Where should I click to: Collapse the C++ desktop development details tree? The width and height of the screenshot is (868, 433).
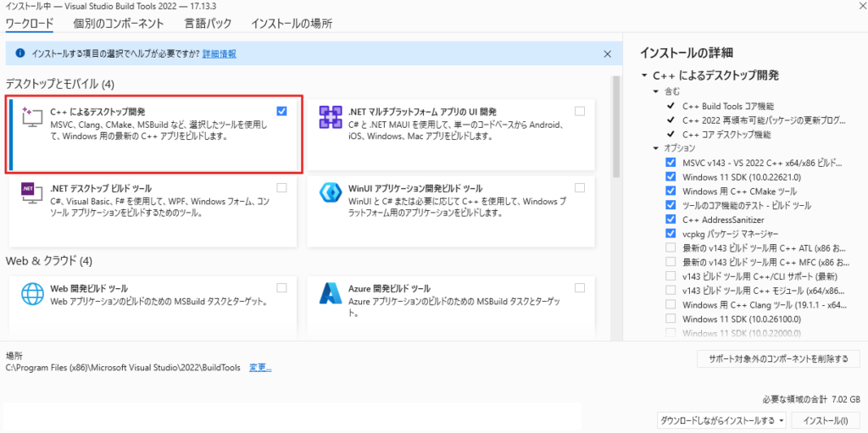click(645, 76)
